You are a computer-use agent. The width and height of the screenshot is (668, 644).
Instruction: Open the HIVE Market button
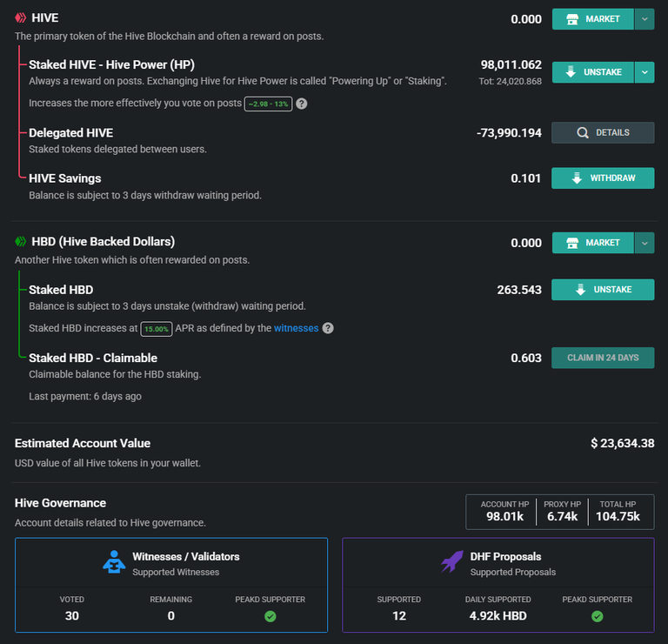point(593,19)
